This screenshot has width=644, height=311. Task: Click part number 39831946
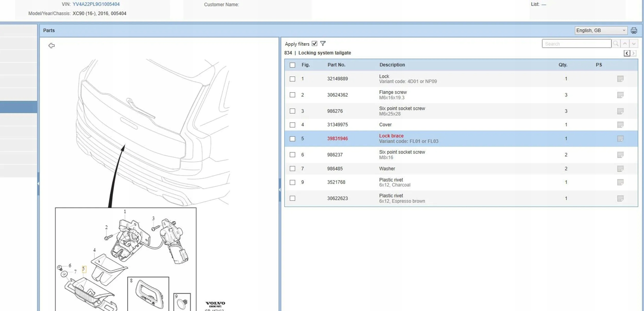tap(337, 139)
